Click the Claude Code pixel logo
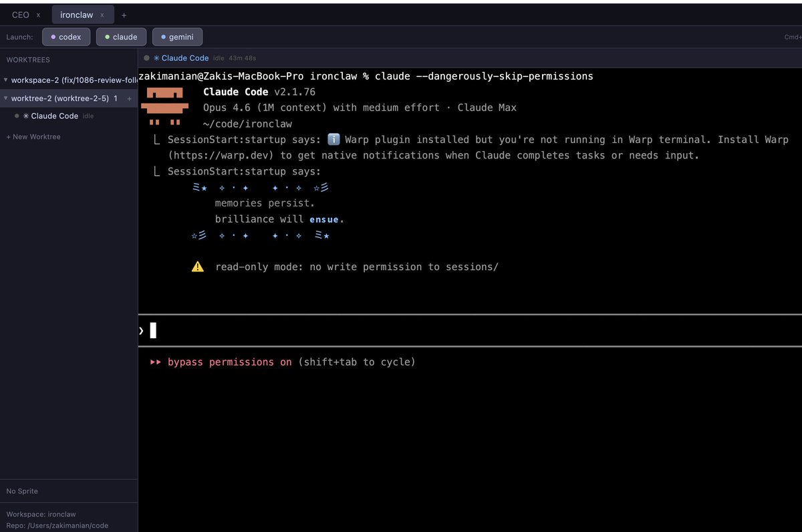802x532 pixels. (x=166, y=106)
